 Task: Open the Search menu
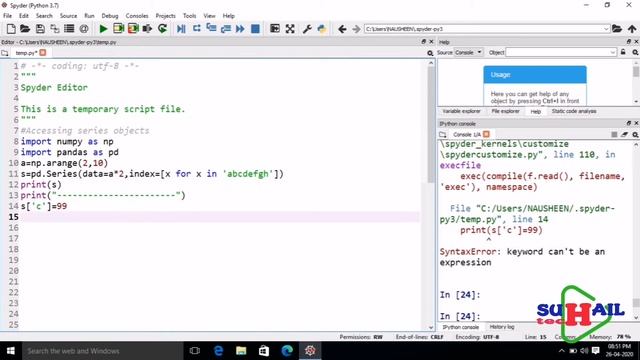click(44, 16)
